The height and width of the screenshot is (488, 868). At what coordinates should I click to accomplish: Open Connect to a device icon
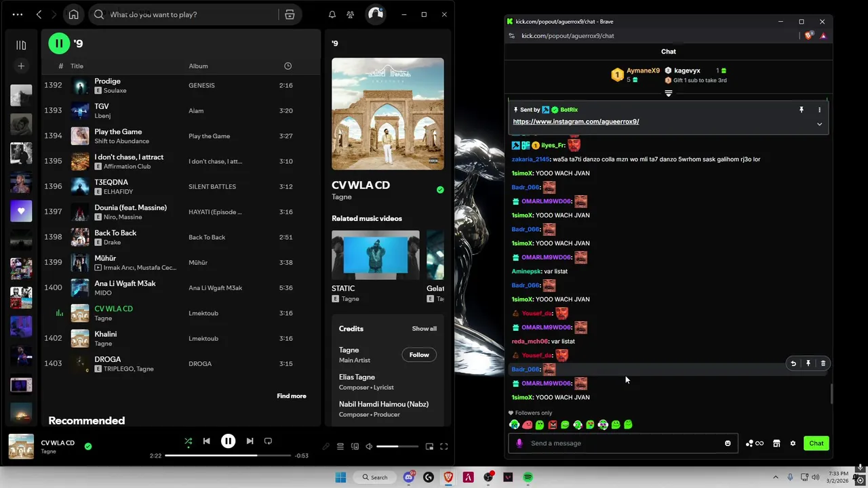[355, 447]
